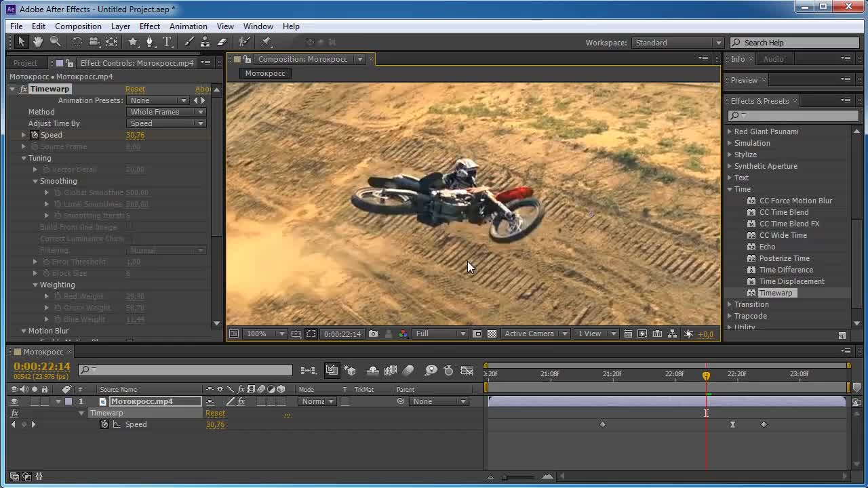868x488 pixels.
Task: Open the Adjust Time By dropdown
Action: 166,123
